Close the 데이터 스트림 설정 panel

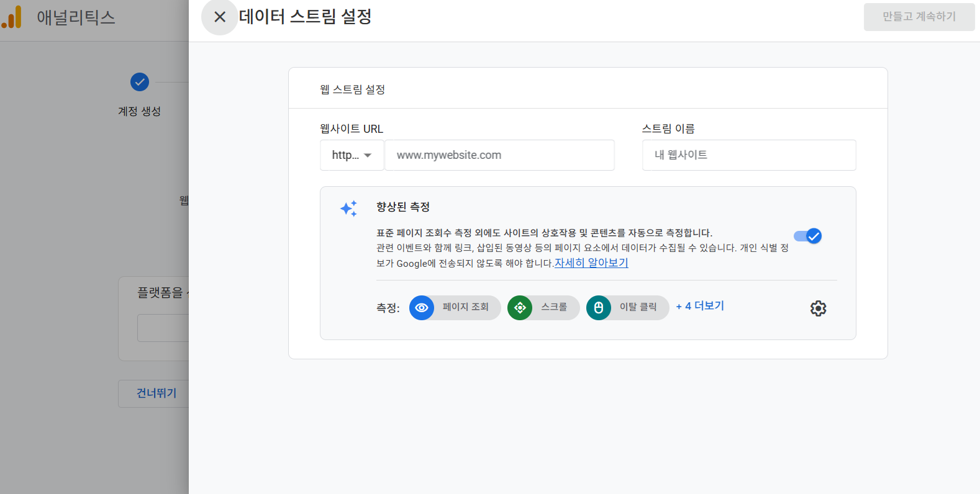click(219, 17)
